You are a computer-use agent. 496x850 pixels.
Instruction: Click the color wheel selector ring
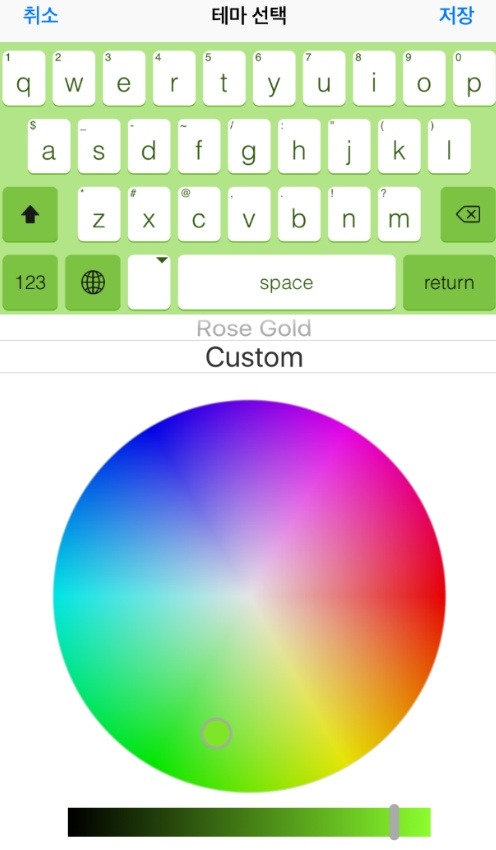[x=216, y=733]
